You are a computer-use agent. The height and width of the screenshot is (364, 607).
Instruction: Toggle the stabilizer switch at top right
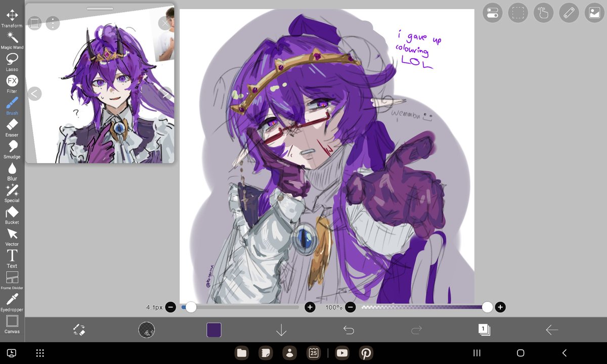pos(492,13)
